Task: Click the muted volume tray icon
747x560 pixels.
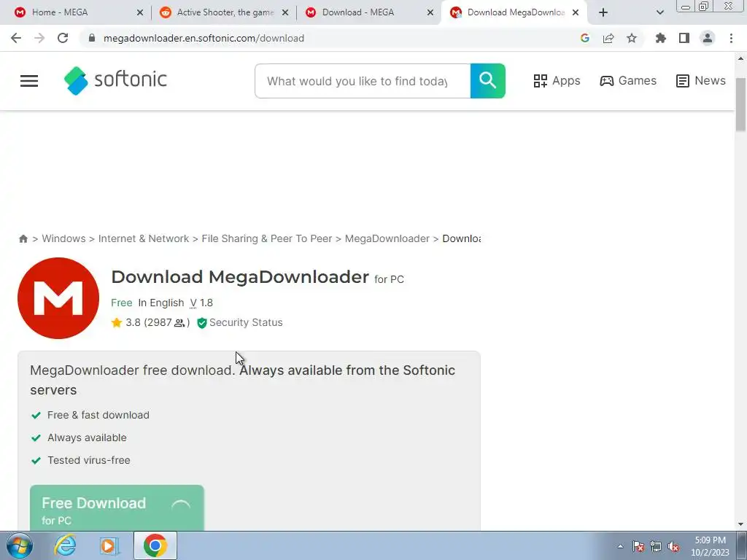Action: [x=673, y=546]
